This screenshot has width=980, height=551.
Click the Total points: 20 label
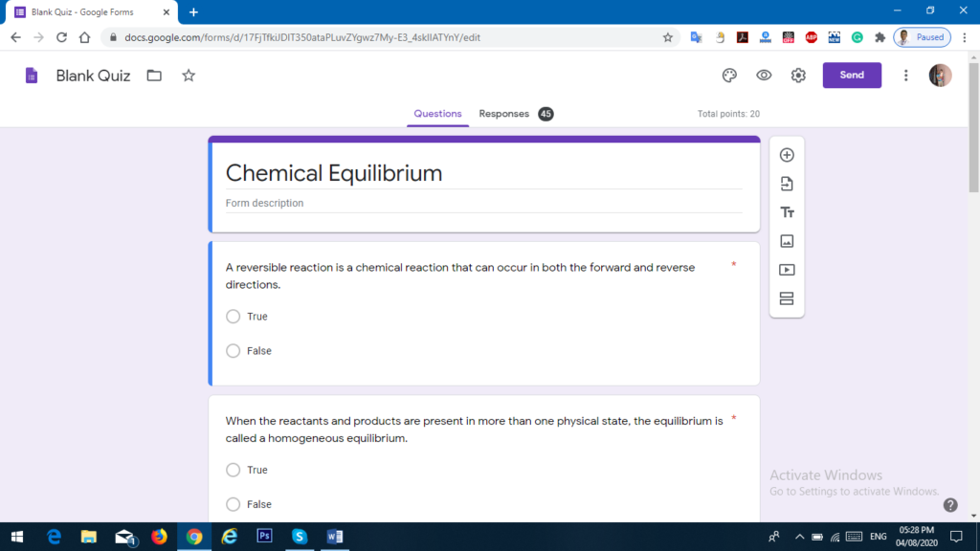[728, 114]
